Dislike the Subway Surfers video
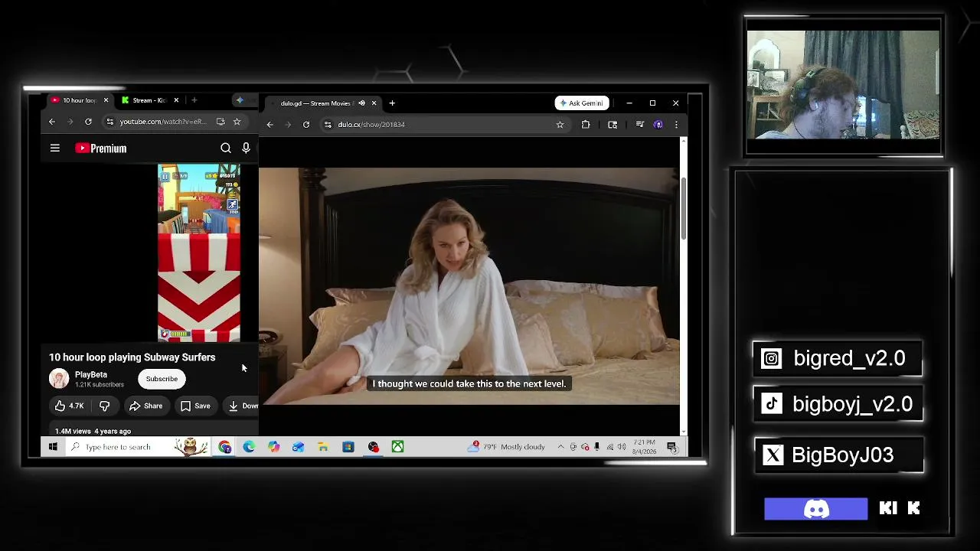 pyautogui.click(x=105, y=406)
